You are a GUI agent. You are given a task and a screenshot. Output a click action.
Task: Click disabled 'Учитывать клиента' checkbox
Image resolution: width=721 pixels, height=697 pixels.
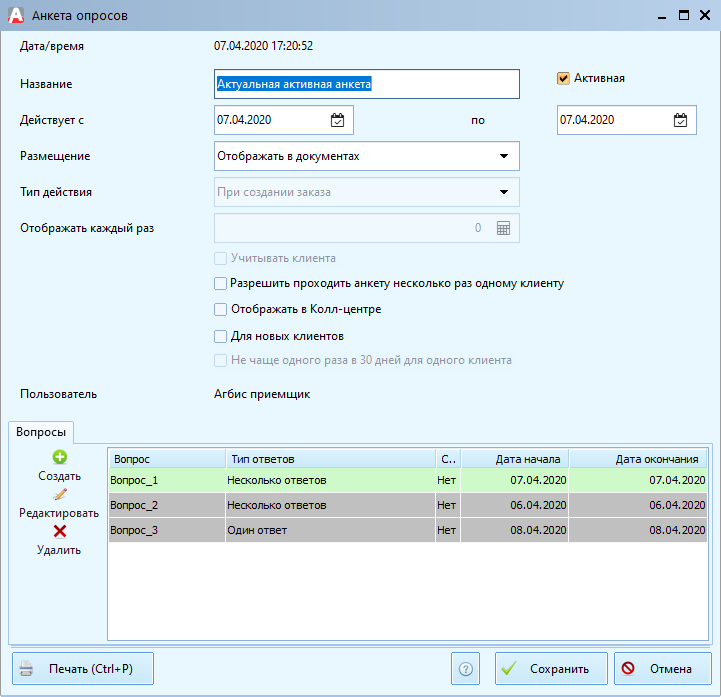click(220, 258)
